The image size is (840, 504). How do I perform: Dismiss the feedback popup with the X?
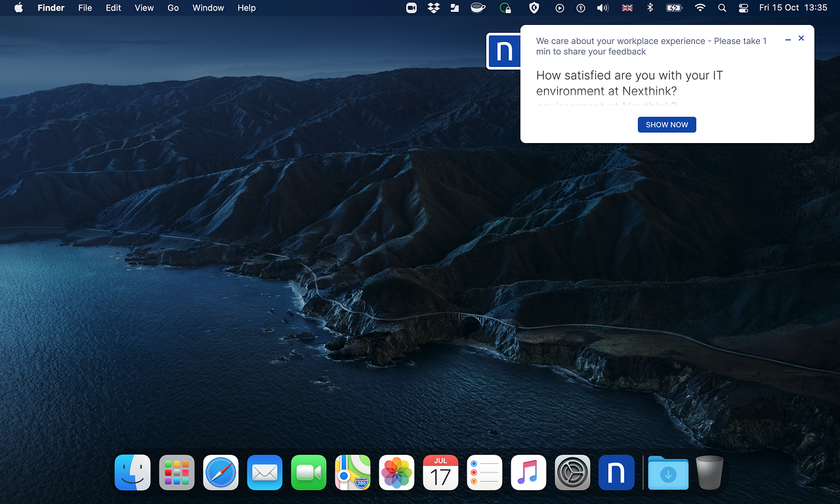click(801, 39)
